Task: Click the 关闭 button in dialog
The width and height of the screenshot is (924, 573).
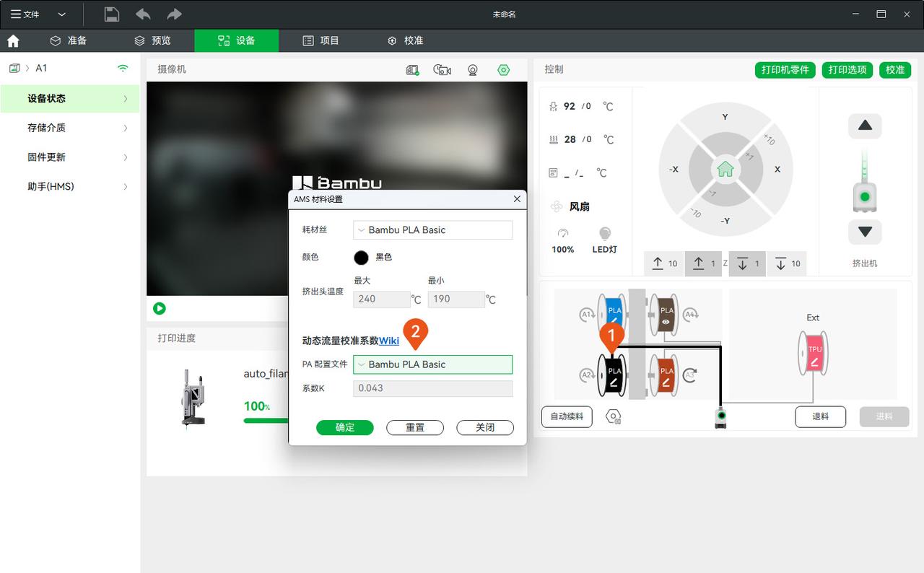Action: pyautogui.click(x=485, y=427)
